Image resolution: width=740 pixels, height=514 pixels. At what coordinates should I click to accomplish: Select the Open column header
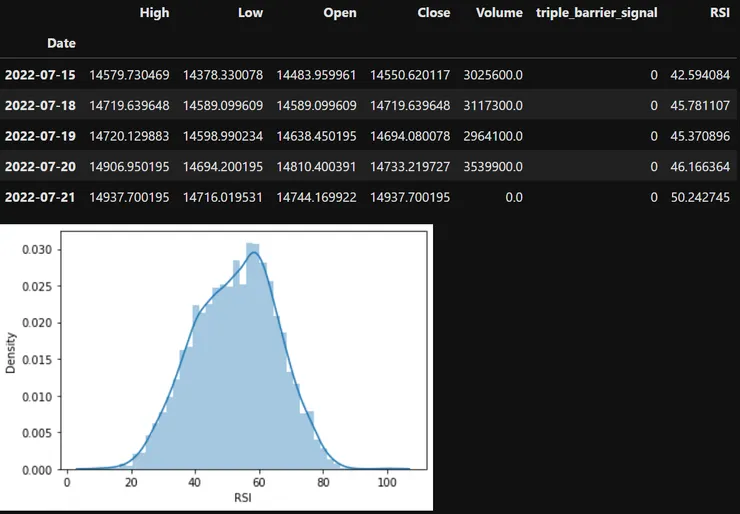tap(338, 13)
